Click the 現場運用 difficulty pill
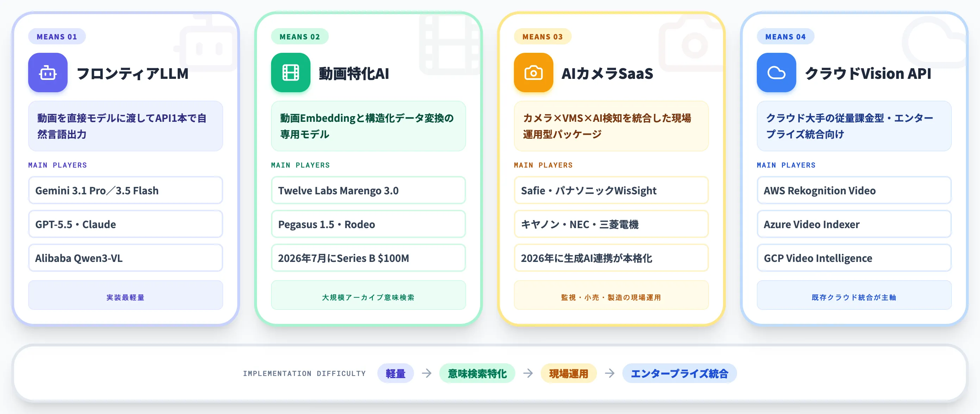Viewport: 980px width, 414px height. pyautogui.click(x=568, y=373)
